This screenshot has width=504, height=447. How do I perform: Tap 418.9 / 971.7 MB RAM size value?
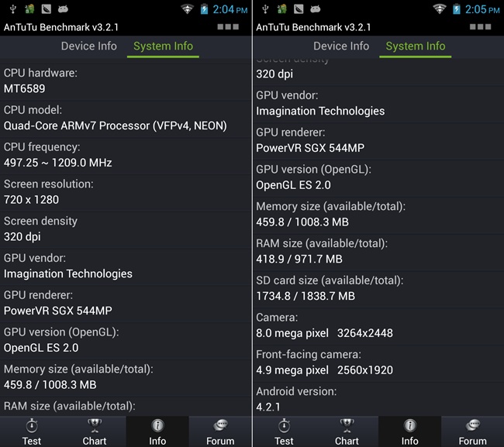pyautogui.click(x=299, y=260)
